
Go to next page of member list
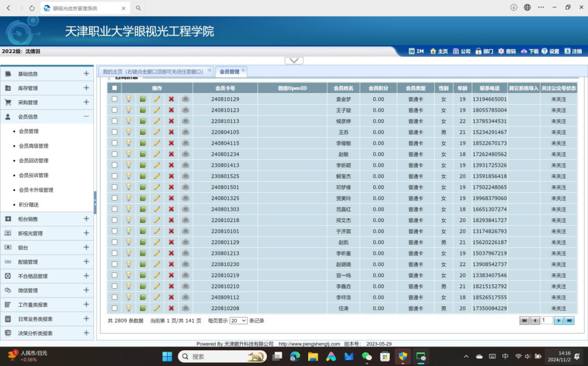coord(559,320)
